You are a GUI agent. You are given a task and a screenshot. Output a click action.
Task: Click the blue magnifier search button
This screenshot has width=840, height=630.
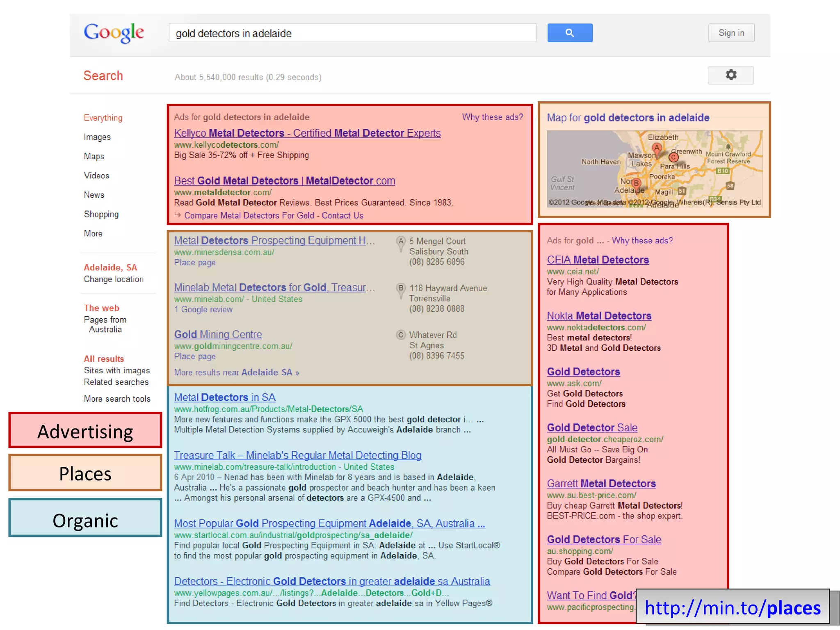[x=570, y=33]
